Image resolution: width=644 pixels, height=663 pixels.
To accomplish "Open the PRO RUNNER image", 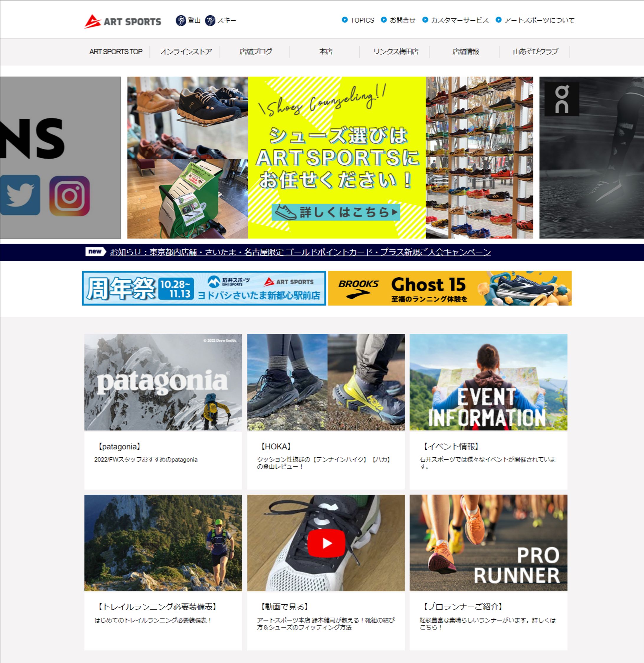I will tap(488, 543).
